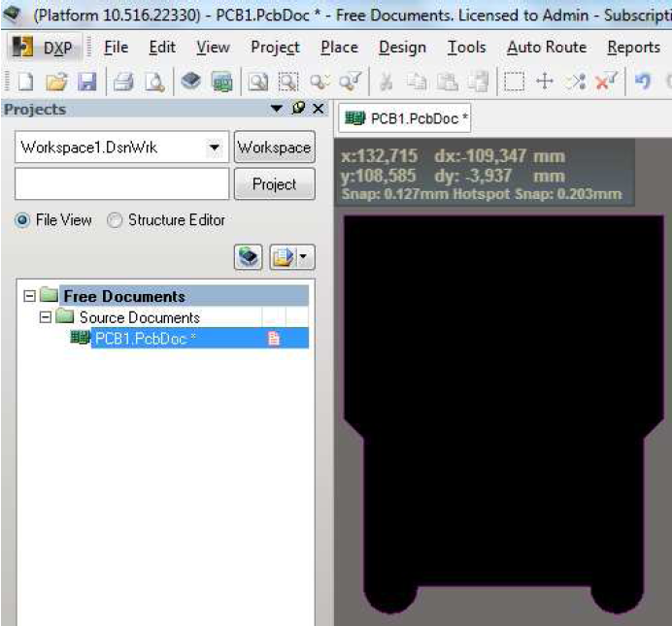Click the Project button
Image resolution: width=672 pixels, height=626 pixels.
tap(274, 184)
